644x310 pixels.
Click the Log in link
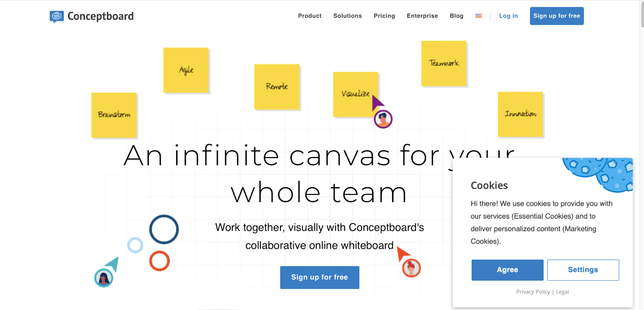click(508, 16)
